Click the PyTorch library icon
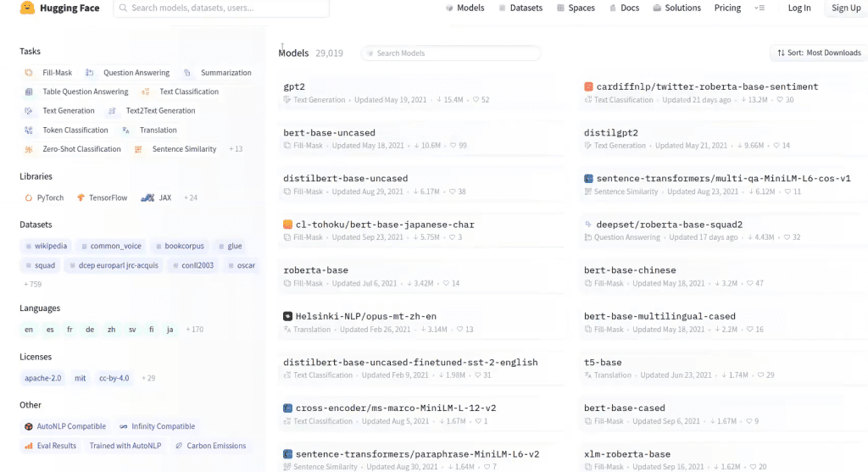This screenshot has height=472, width=868. [x=28, y=197]
